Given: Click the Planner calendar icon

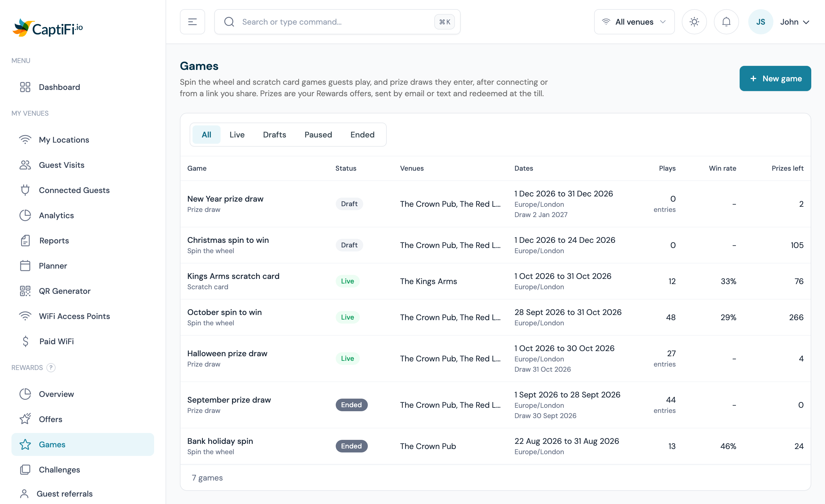Looking at the screenshot, I should click(x=25, y=266).
